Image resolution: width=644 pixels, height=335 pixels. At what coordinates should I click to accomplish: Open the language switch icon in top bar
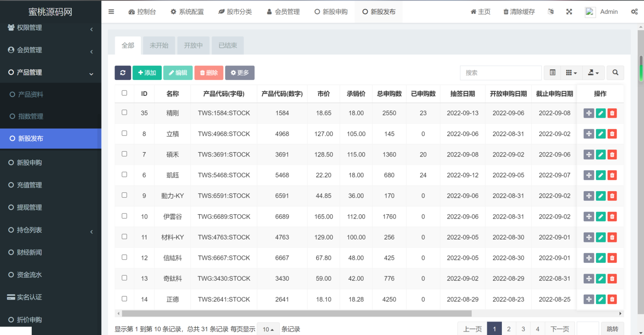[551, 12]
